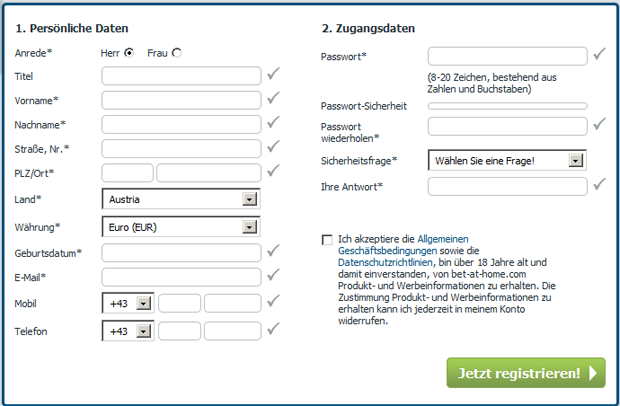Click the checkmark beside the Passwort field

coord(599,54)
